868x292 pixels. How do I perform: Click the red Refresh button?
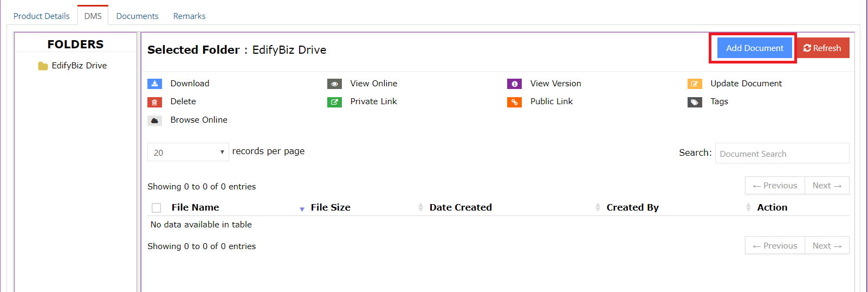[x=822, y=48]
